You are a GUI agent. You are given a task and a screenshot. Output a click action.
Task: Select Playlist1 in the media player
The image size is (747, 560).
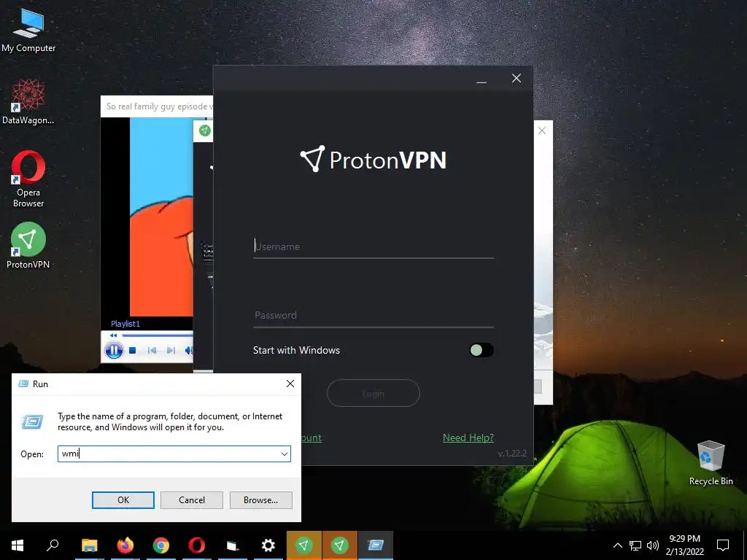(x=125, y=324)
